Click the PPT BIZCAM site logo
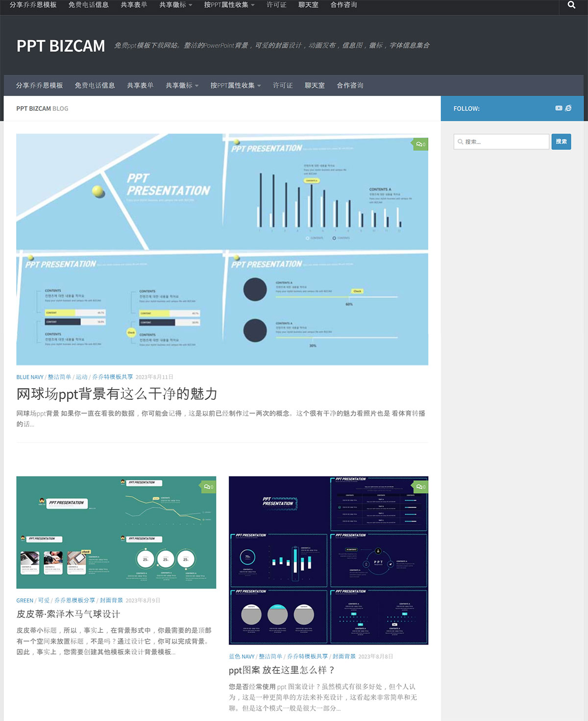 click(61, 46)
